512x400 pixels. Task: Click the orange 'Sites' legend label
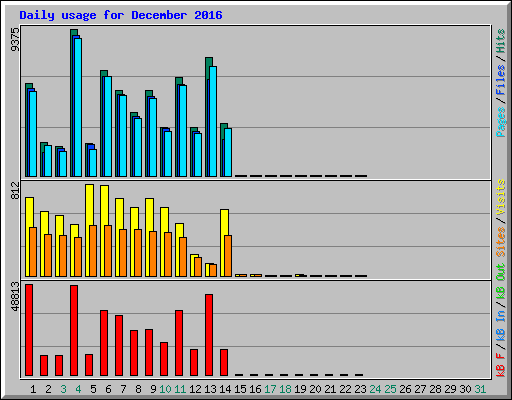pyautogui.click(x=500, y=242)
